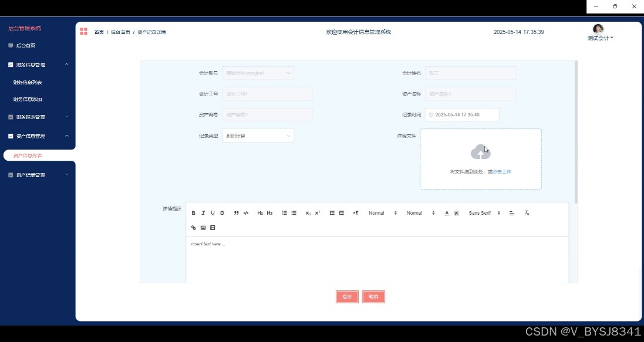Viewport: 644px width, 342px height.
Task: Toggle underline formatting in the editor
Action: click(213, 213)
